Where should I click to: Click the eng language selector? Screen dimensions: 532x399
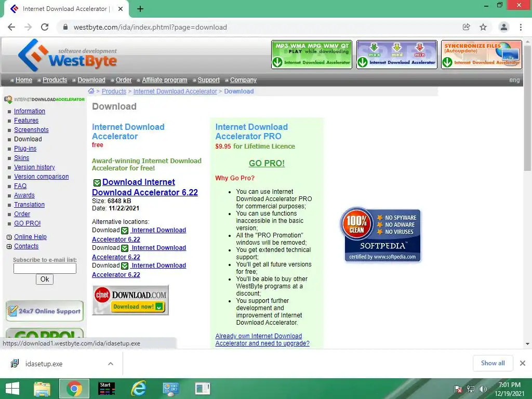click(x=514, y=80)
